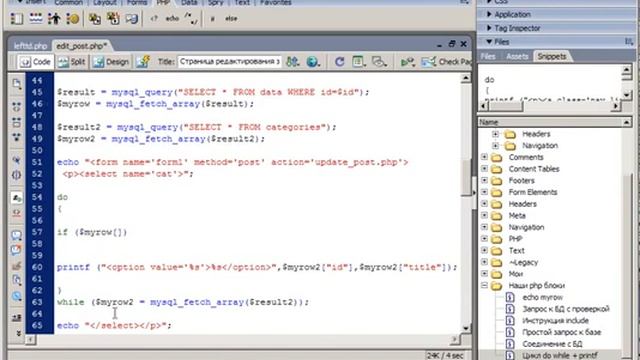The width and height of the screenshot is (640, 360).
Task: Click code editor scroll down arrow
Action: point(465,328)
